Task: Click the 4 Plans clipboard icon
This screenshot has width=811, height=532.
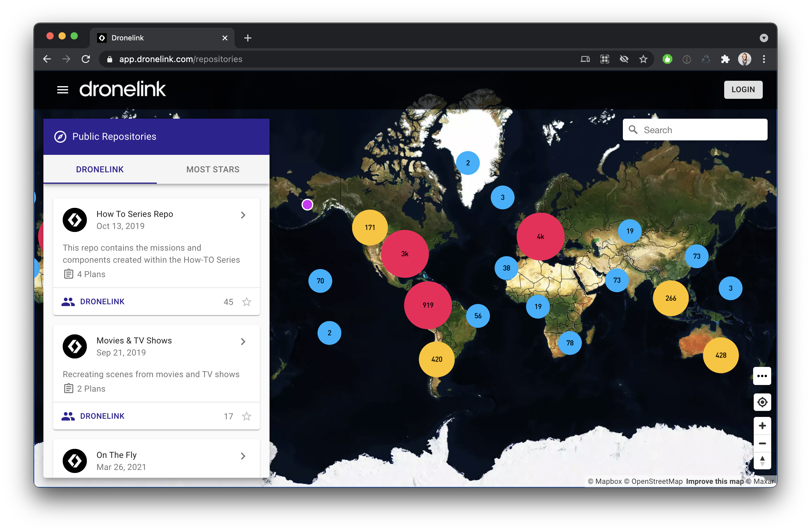Action: pyautogui.click(x=68, y=274)
